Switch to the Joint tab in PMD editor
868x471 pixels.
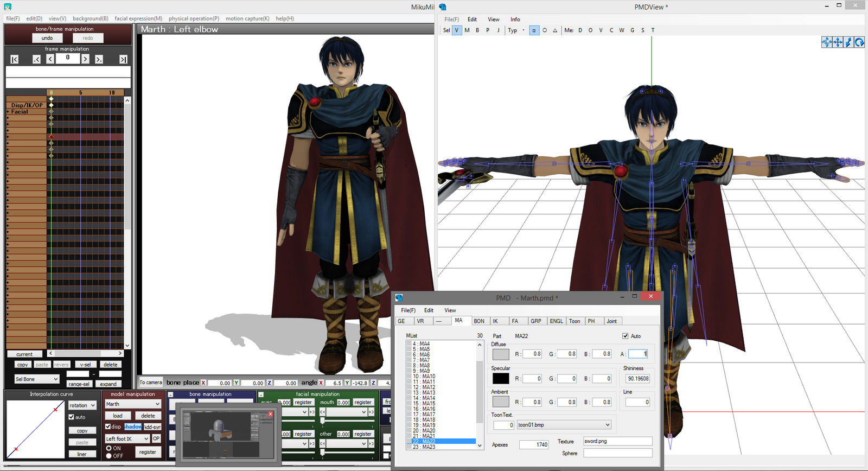[x=612, y=321]
